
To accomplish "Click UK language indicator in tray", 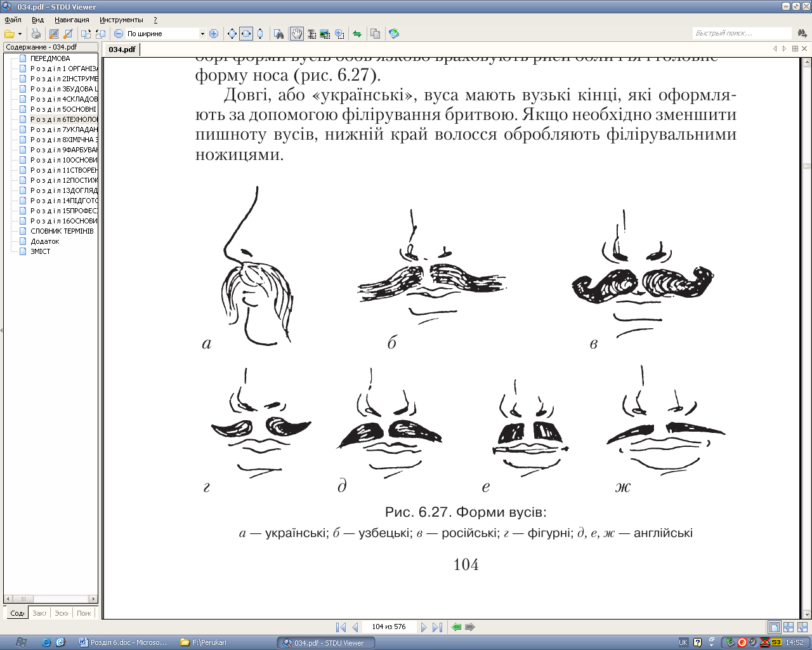I will coord(683,642).
